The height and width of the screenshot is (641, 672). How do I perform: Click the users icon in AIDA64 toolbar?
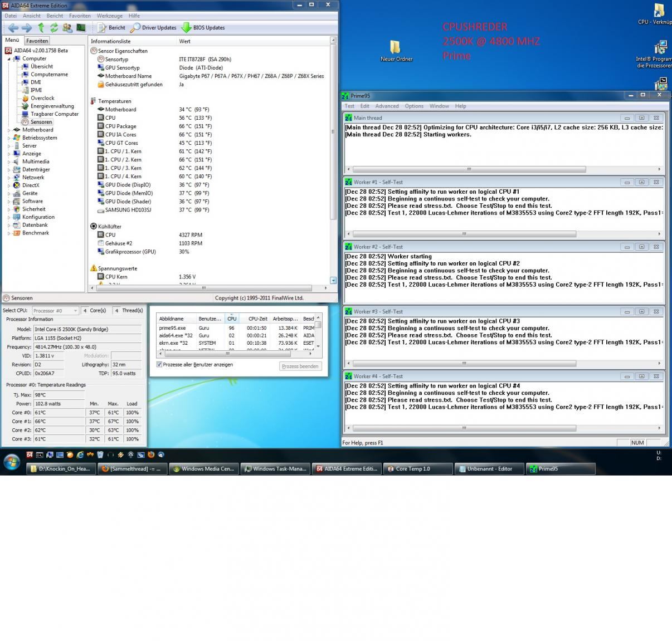point(67,27)
